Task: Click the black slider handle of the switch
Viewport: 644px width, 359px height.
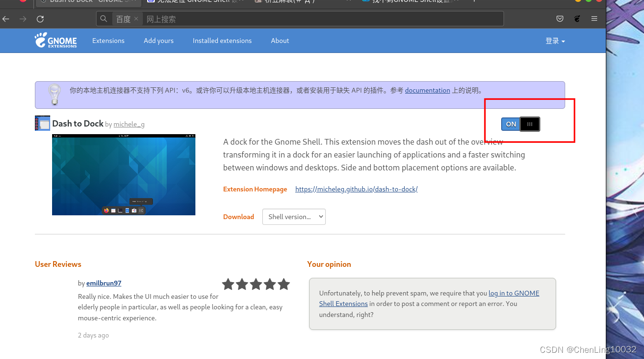Action: tap(530, 124)
